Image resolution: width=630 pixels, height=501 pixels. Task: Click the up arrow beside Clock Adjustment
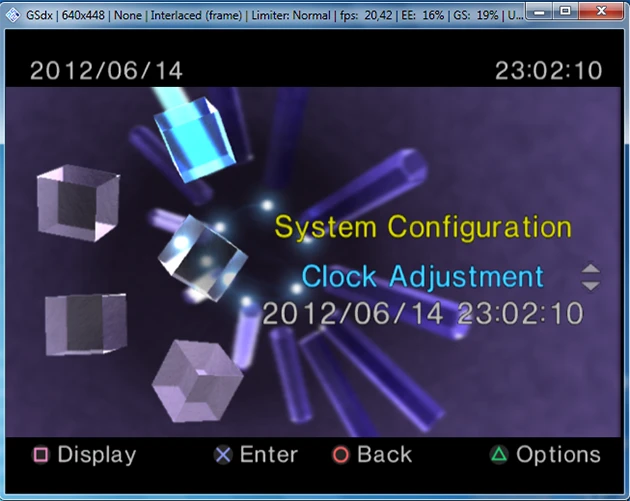590,268
